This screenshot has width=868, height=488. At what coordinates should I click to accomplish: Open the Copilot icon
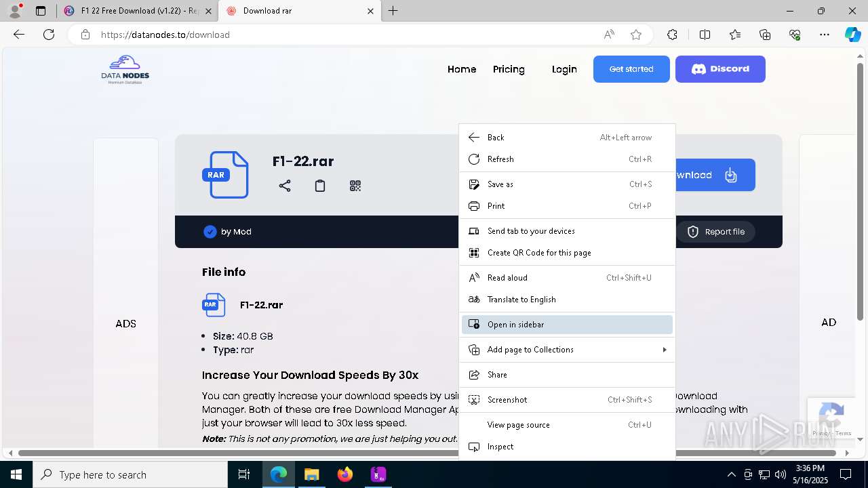point(852,35)
